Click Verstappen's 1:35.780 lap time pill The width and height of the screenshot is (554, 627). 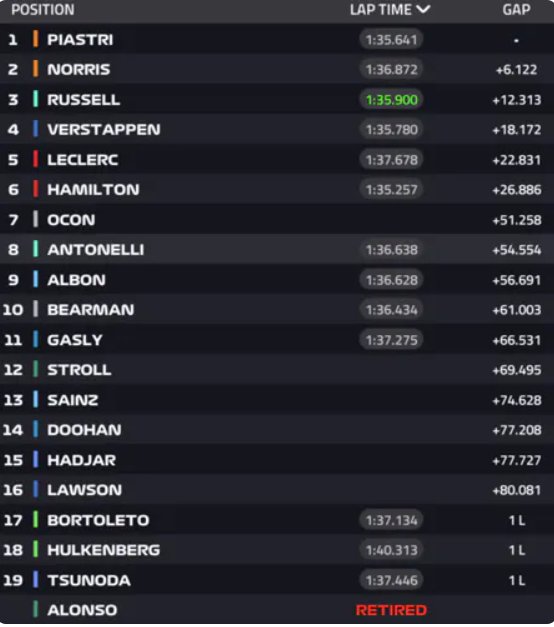click(x=391, y=130)
